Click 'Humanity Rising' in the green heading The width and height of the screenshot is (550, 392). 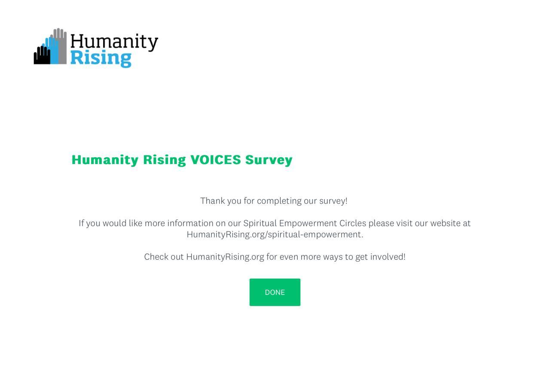[128, 160]
